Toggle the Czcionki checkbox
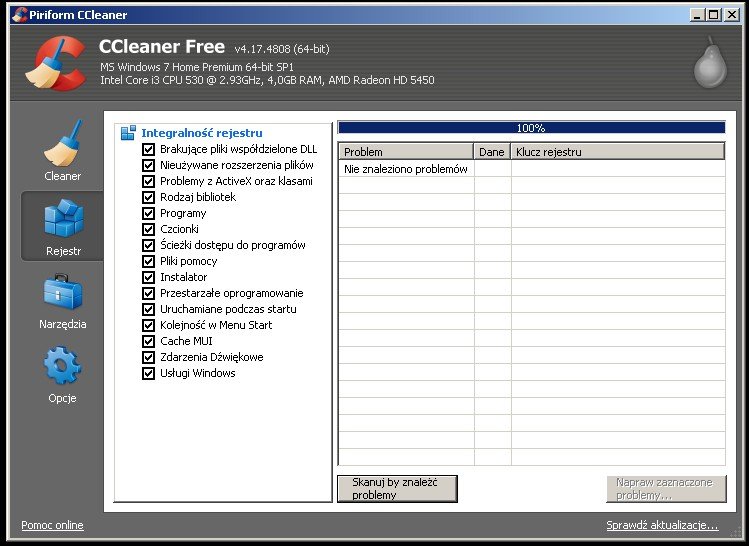The image size is (749, 546). [x=149, y=229]
